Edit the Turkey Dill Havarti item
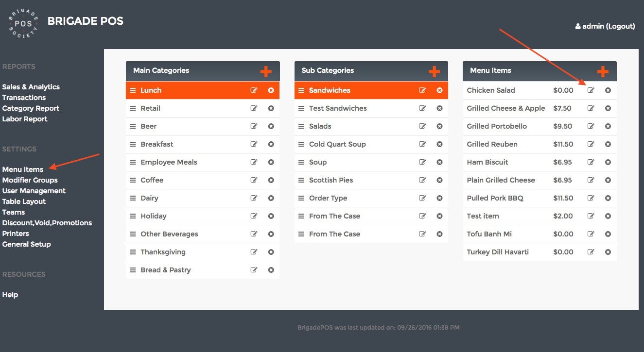Viewport: 644px width, 352px height. click(591, 252)
